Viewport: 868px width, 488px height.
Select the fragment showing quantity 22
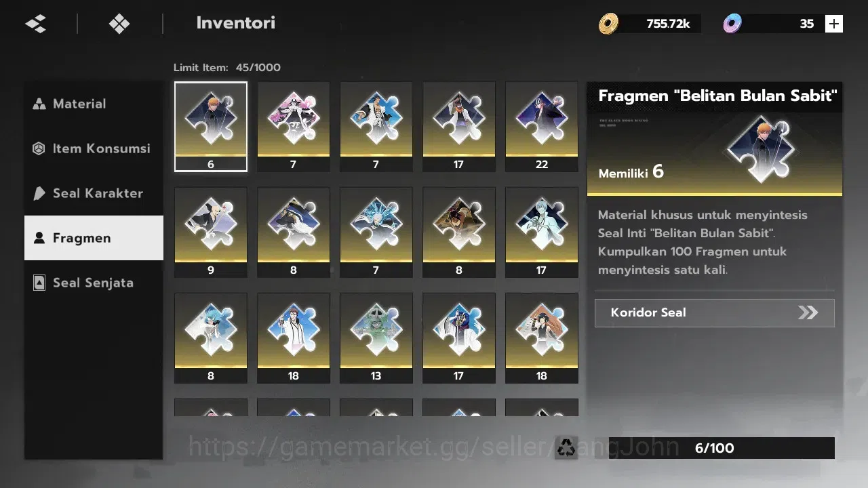click(x=542, y=127)
